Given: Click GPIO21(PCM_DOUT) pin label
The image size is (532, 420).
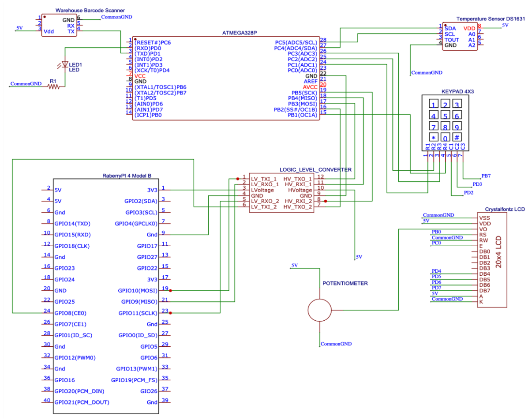Looking at the screenshot, I should tap(82, 402).
